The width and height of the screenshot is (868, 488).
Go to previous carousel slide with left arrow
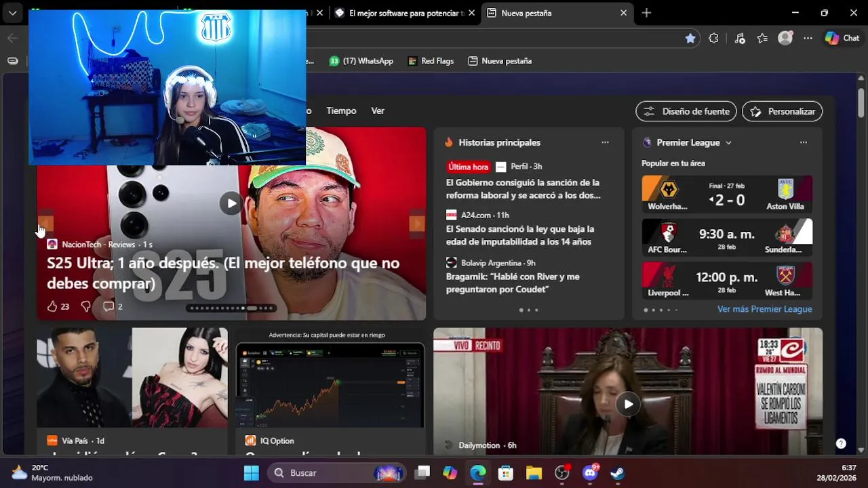tap(45, 223)
